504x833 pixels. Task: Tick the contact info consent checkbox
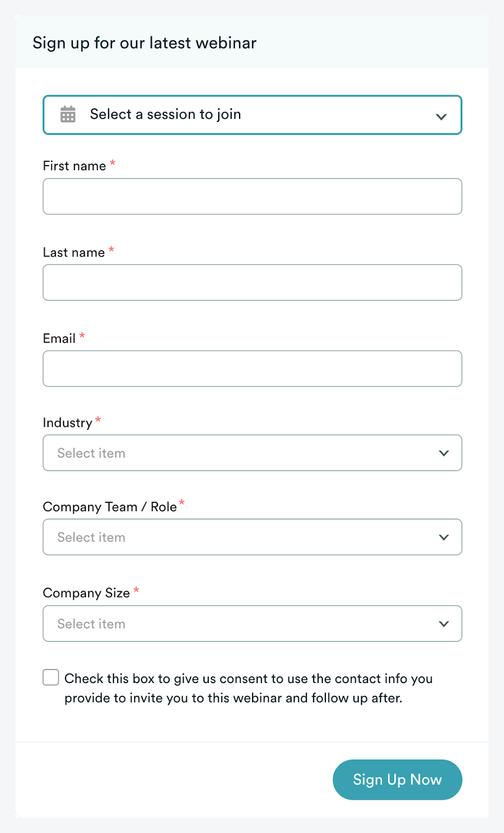point(51,677)
